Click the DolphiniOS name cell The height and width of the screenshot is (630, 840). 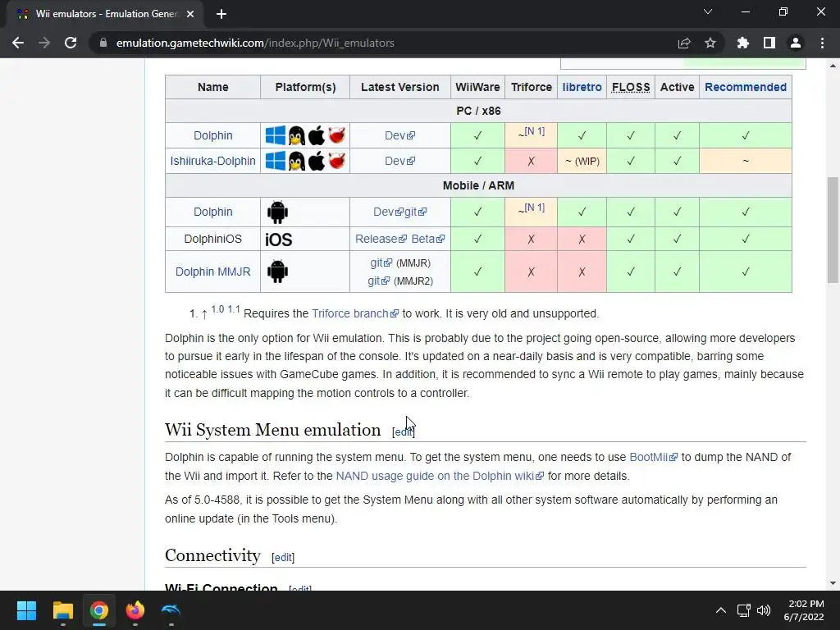click(x=212, y=239)
